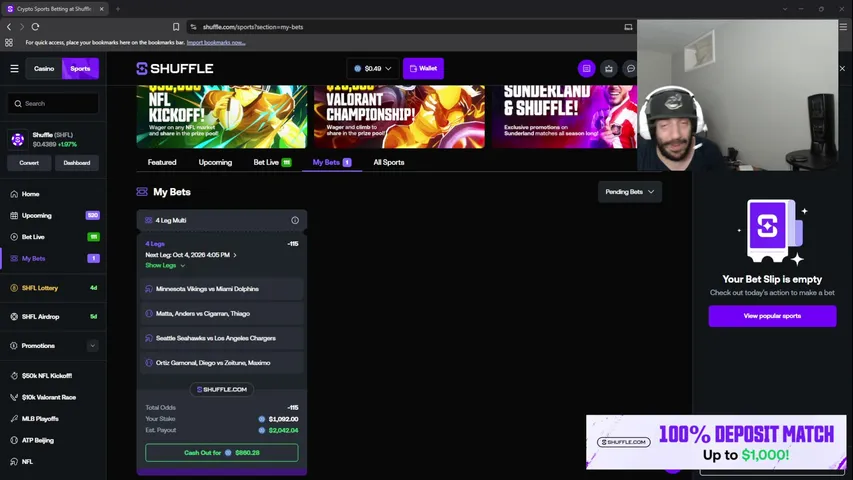The height and width of the screenshot is (480, 853).
Task: Open the hamburger sidebar menu
Action: pos(14,69)
